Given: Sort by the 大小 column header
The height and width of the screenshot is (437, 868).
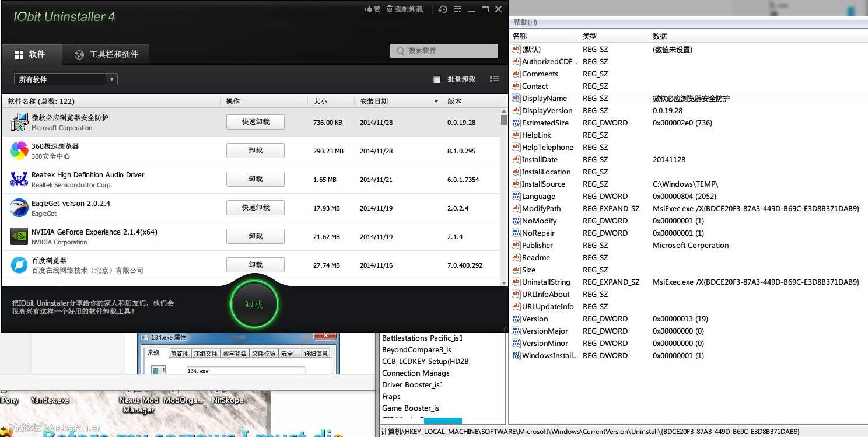Looking at the screenshot, I should [331, 102].
